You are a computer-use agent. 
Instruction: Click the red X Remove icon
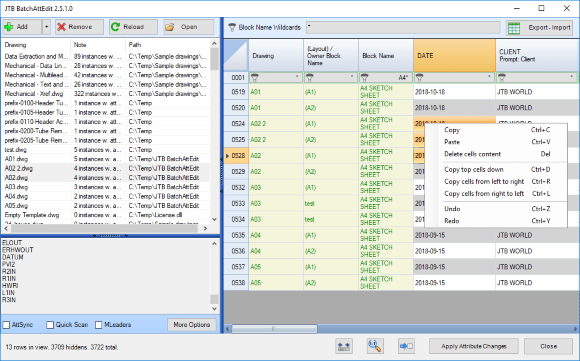point(61,27)
